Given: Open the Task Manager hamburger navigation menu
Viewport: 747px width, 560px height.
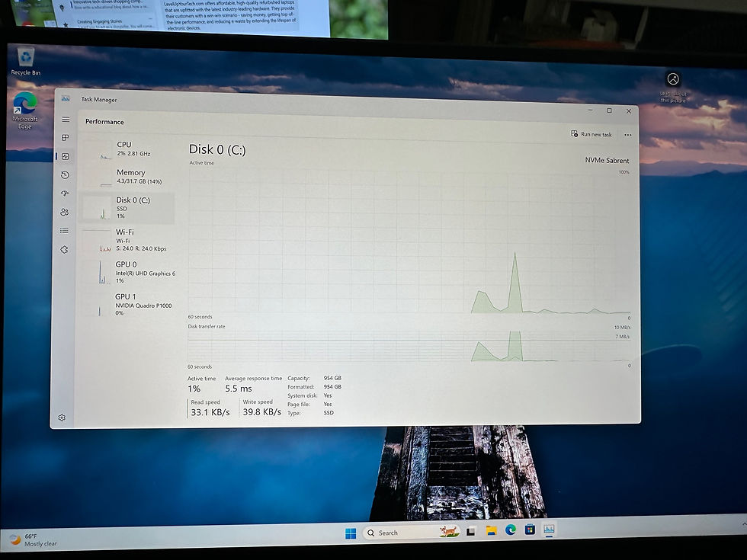Looking at the screenshot, I should pyautogui.click(x=66, y=120).
